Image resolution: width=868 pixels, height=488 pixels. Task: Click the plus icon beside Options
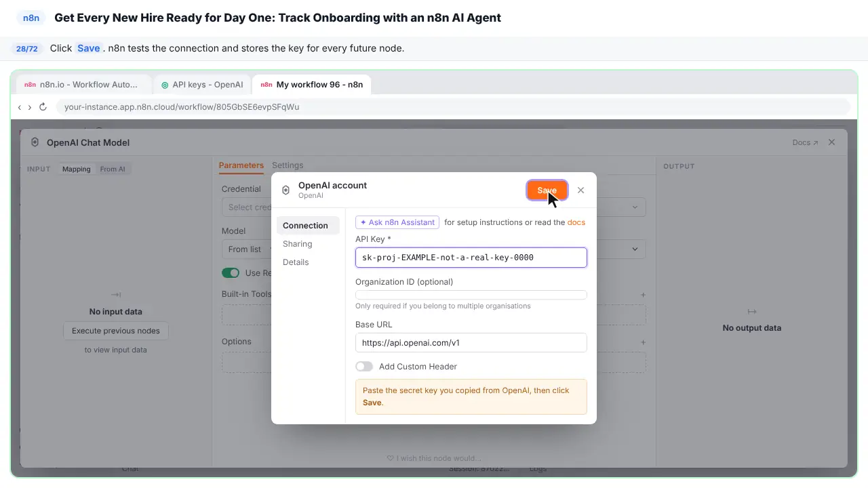643,342
